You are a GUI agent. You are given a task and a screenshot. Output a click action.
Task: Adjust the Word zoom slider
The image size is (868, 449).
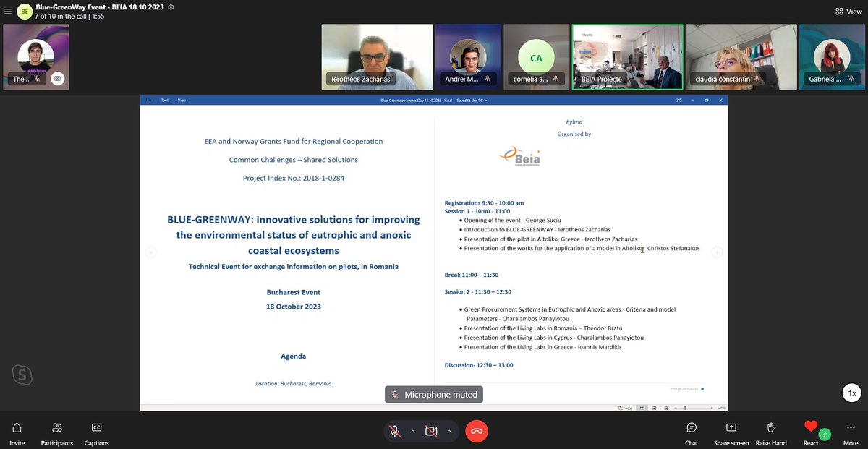pos(684,408)
